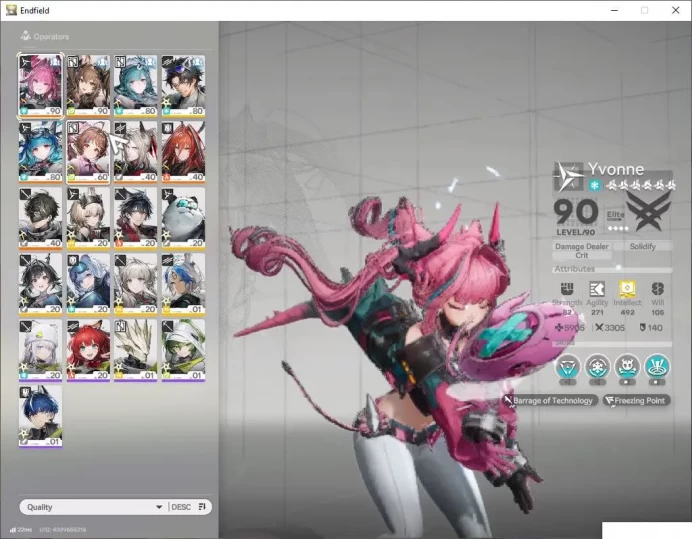Click the skull-shaped skill icon
Screen dimensions: 692x539
(627, 366)
